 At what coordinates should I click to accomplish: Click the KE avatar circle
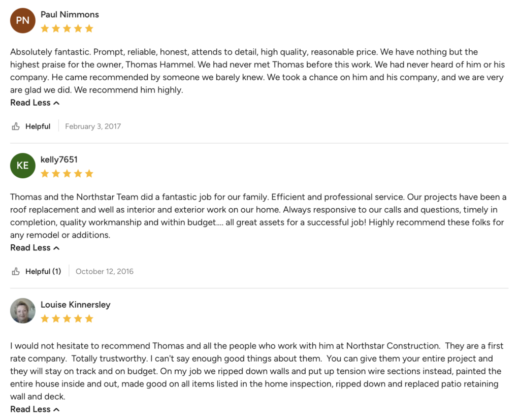pyautogui.click(x=22, y=166)
